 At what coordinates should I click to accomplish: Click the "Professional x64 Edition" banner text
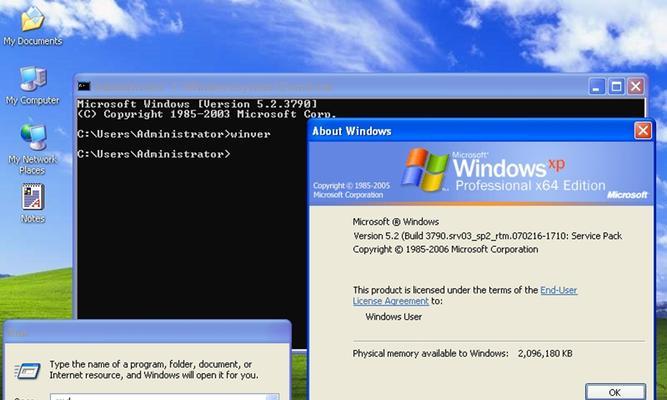click(530, 186)
